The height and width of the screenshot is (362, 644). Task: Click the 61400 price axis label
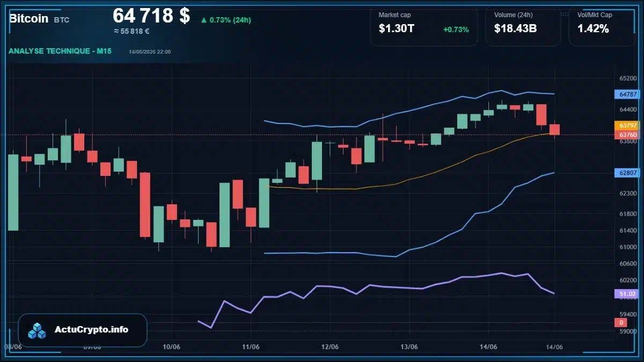tap(627, 231)
